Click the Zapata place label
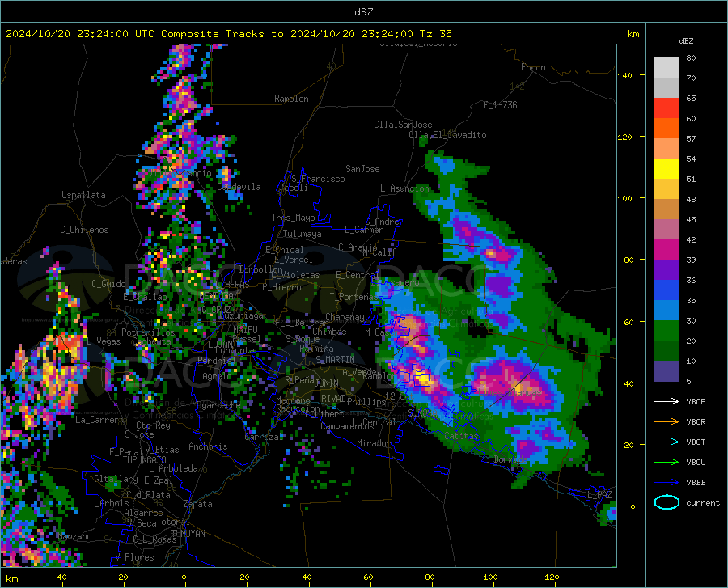The image size is (728, 588). pos(198,504)
